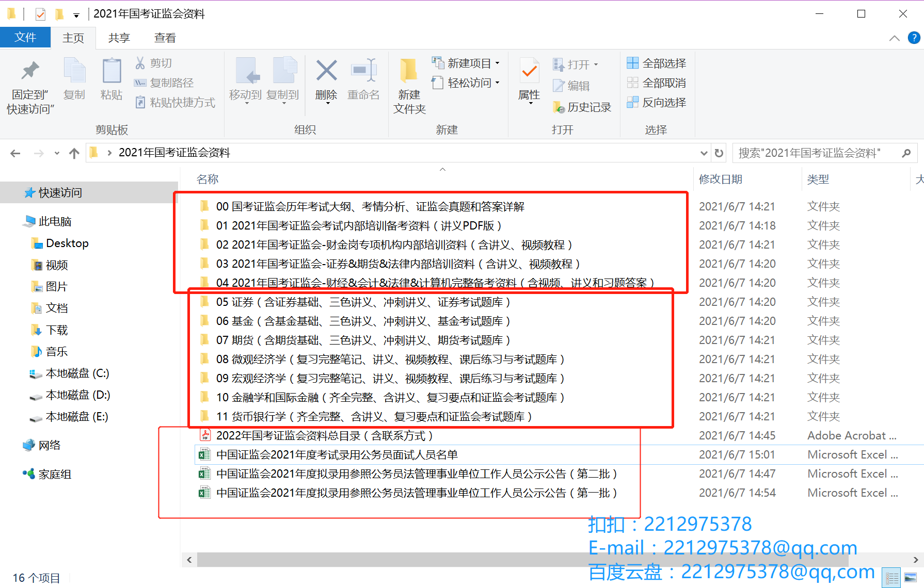The width and height of the screenshot is (924, 588).
Task: Click the Rename (重命名) icon
Action: [363, 71]
